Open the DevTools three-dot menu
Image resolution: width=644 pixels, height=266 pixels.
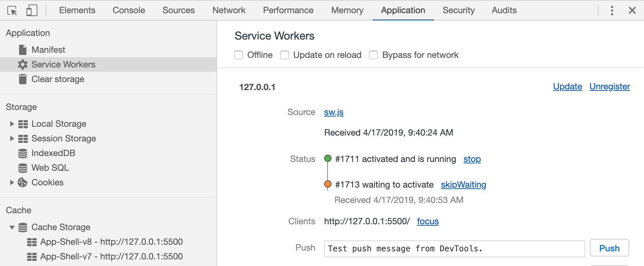click(x=612, y=10)
